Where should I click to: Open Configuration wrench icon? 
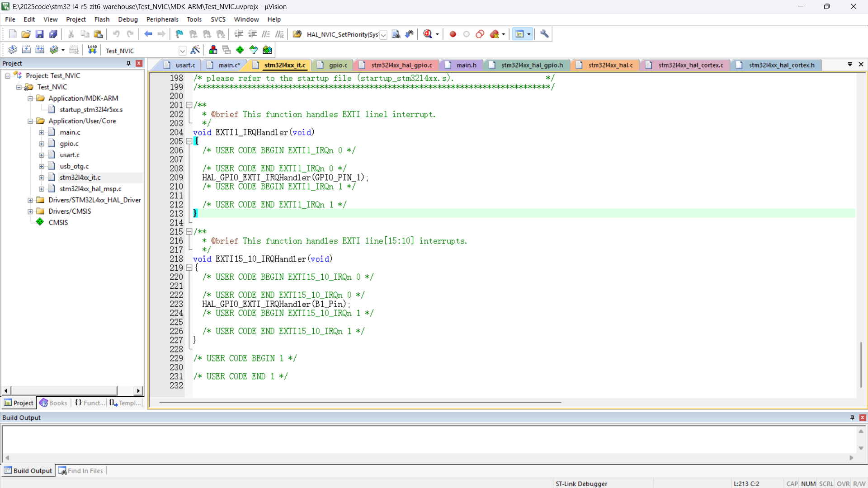point(544,34)
